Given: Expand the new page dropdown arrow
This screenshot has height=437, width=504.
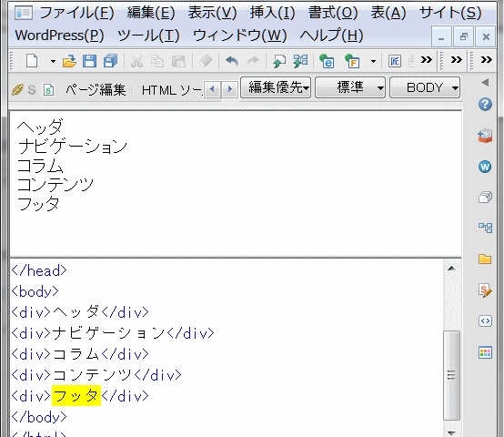Looking at the screenshot, I should (x=53, y=61).
